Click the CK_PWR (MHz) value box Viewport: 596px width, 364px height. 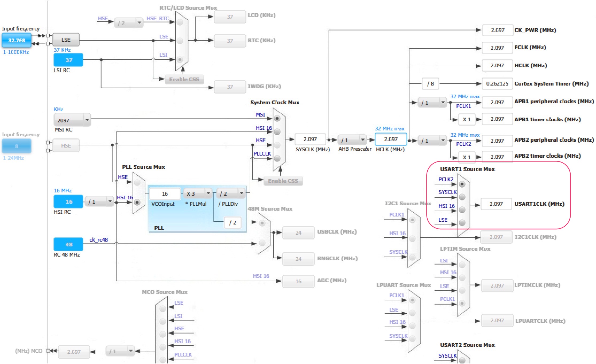click(x=498, y=30)
